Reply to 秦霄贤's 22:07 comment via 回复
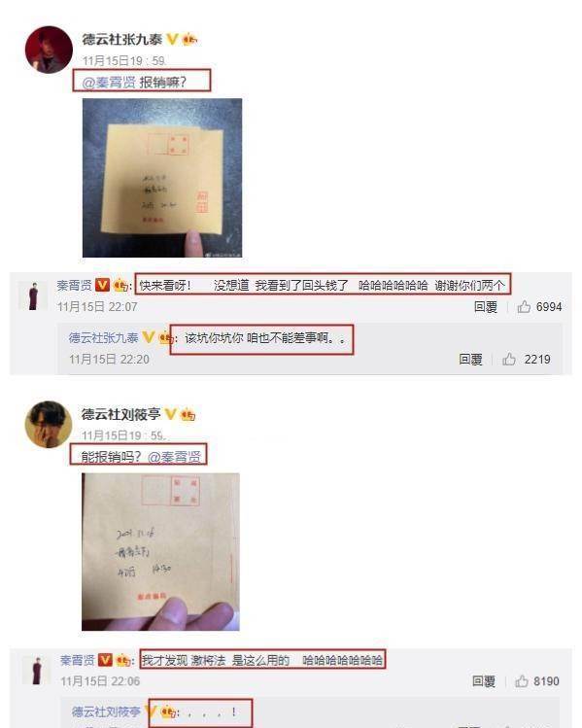The image size is (582, 728). tap(486, 306)
